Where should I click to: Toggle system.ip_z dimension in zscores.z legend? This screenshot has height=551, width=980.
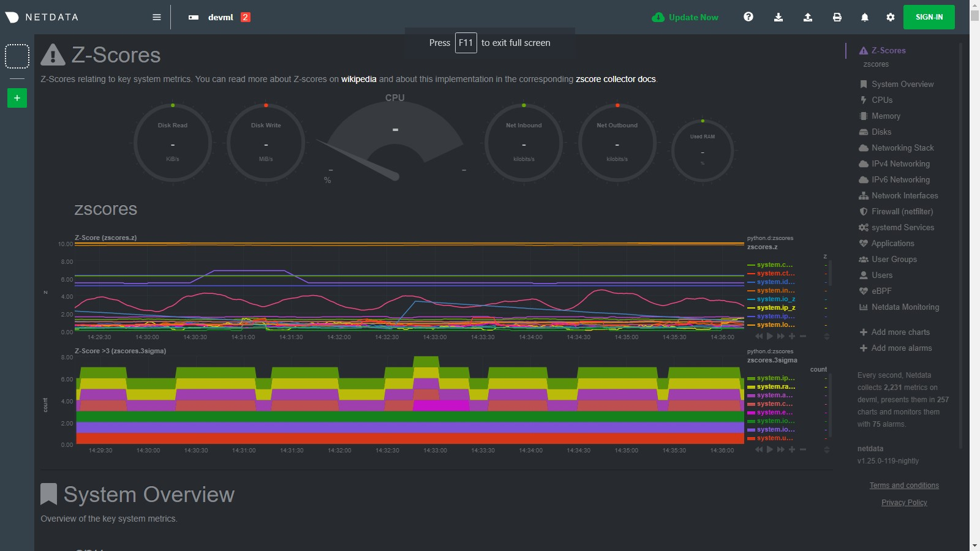[x=775, y=308]
